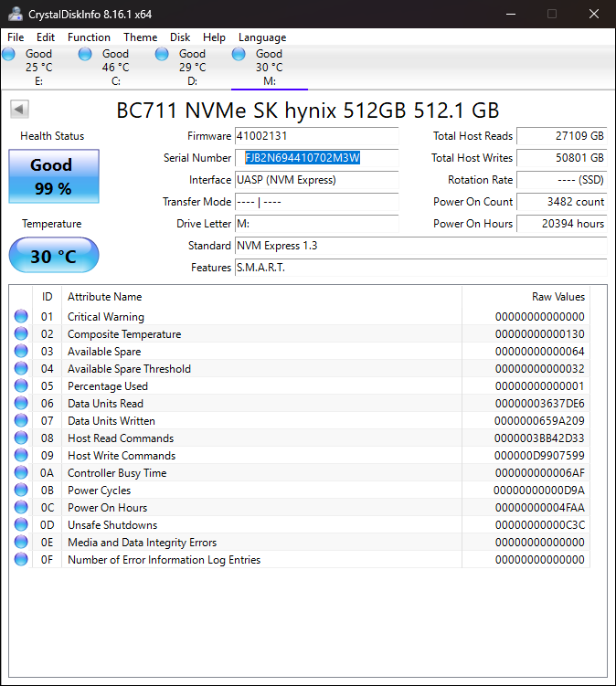Screen dimensions: 616x686
Task: Click the Drive Letter field M:
Action: click(316, 224)
